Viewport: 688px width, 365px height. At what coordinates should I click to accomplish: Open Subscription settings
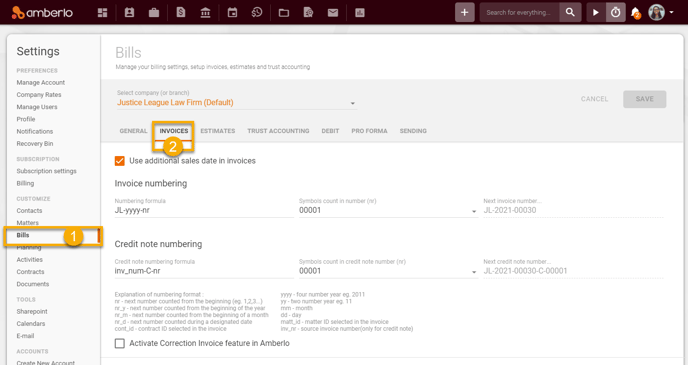tap(47, 171)
